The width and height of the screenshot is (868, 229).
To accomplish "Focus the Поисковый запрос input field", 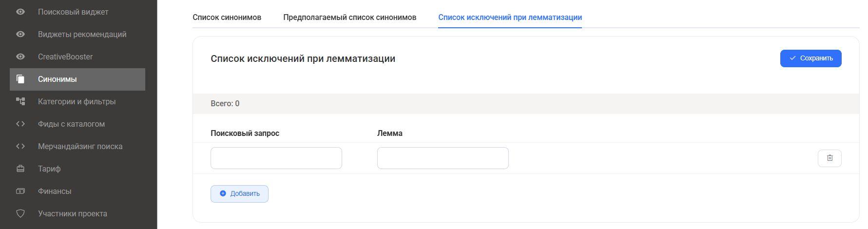I will click(x=276, y=158).
